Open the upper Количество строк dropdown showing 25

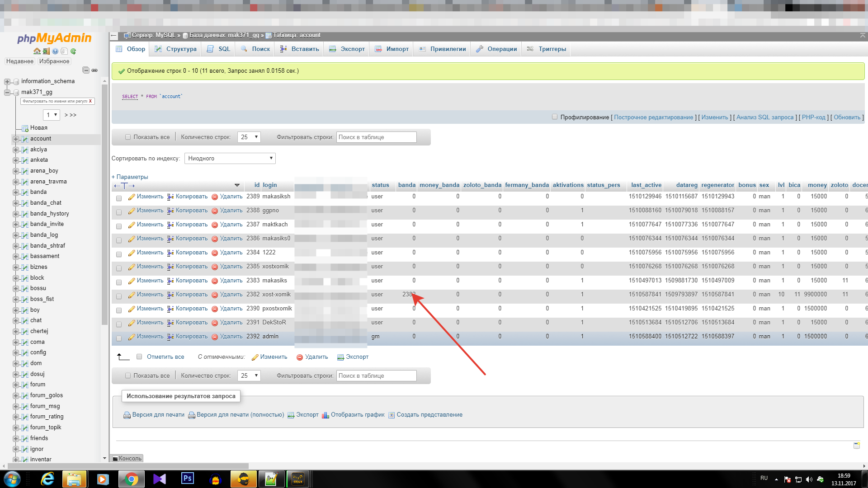click(249, 137)
